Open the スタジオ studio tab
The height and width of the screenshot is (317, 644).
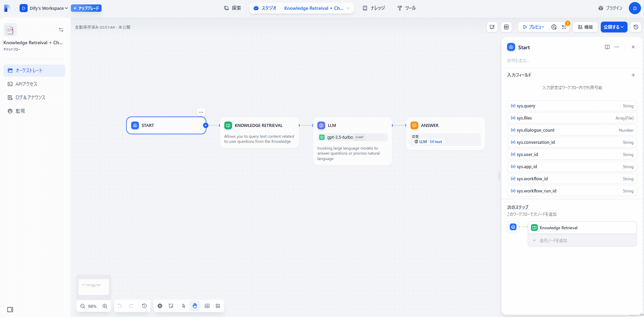265,8
